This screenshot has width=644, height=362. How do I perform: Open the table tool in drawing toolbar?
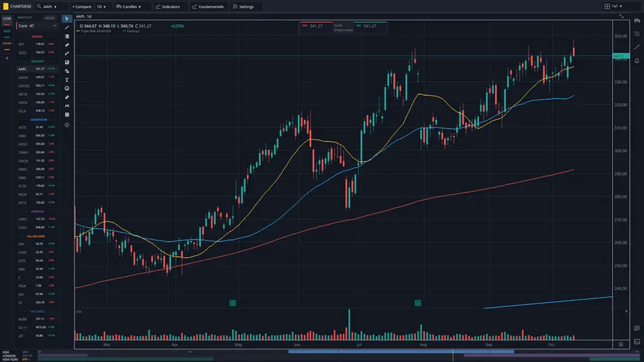[x=67, y=115]
